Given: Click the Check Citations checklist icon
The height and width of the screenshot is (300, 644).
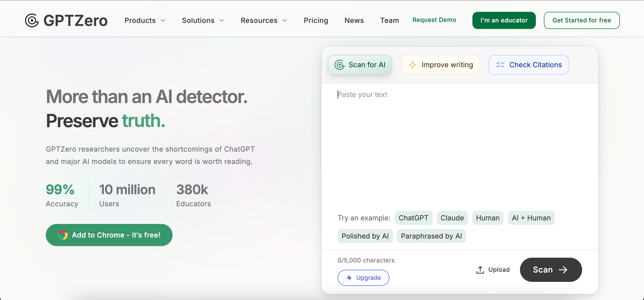Looking at the screenshot, I should pos(500,65).
